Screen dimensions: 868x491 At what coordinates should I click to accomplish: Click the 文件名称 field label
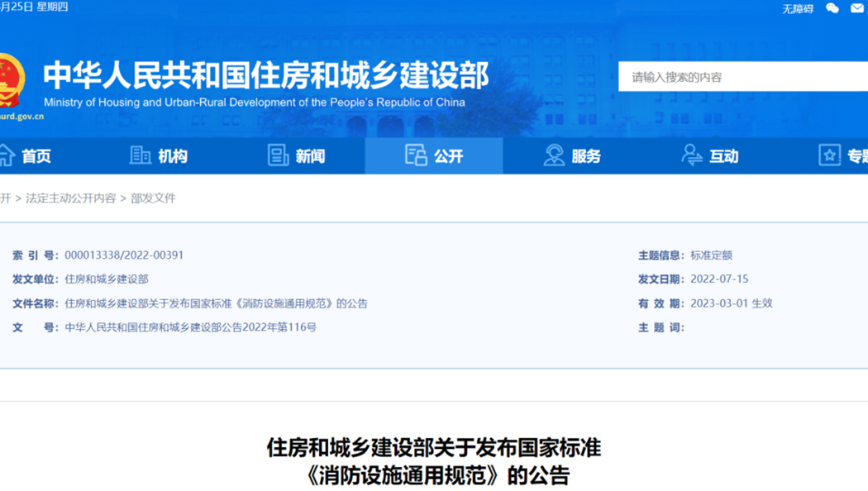(x=36, y=303)
